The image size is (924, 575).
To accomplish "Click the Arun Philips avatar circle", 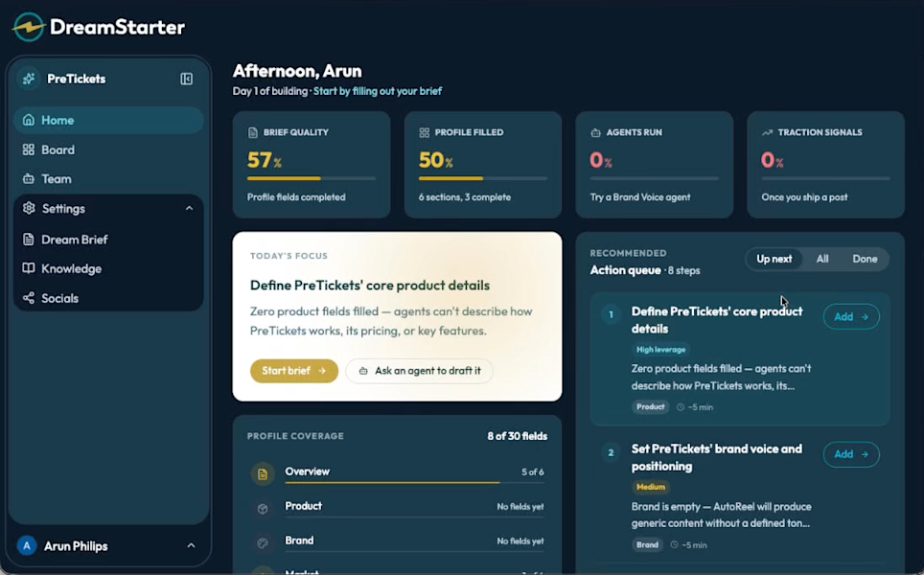I will (27, 546).
